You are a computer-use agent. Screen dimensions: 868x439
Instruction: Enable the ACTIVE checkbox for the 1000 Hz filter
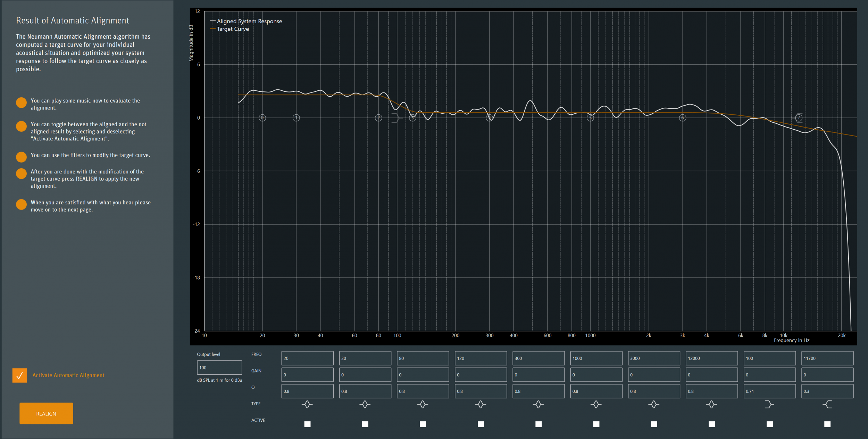(596, 424)
